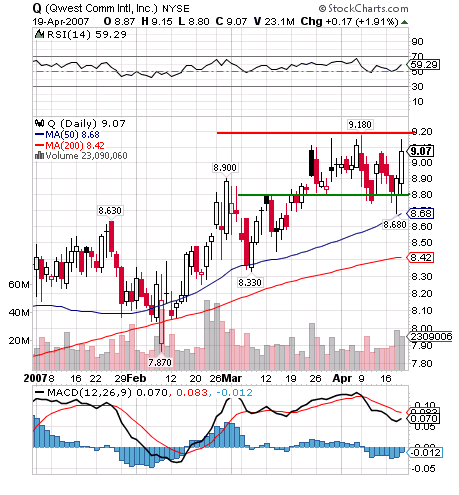Click the MA(50) blue legend line
The width and height of the screenshot is (459, 495).
(39, 135)
